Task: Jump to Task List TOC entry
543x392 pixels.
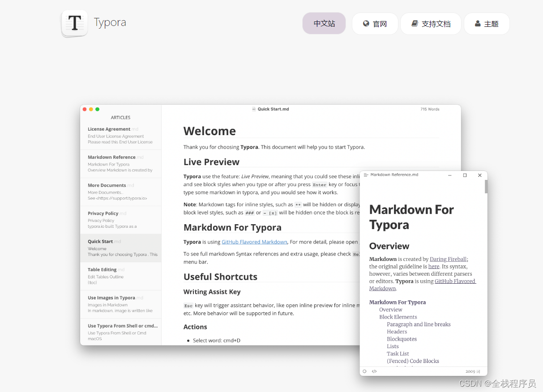Action: click(x=398, y=354)
